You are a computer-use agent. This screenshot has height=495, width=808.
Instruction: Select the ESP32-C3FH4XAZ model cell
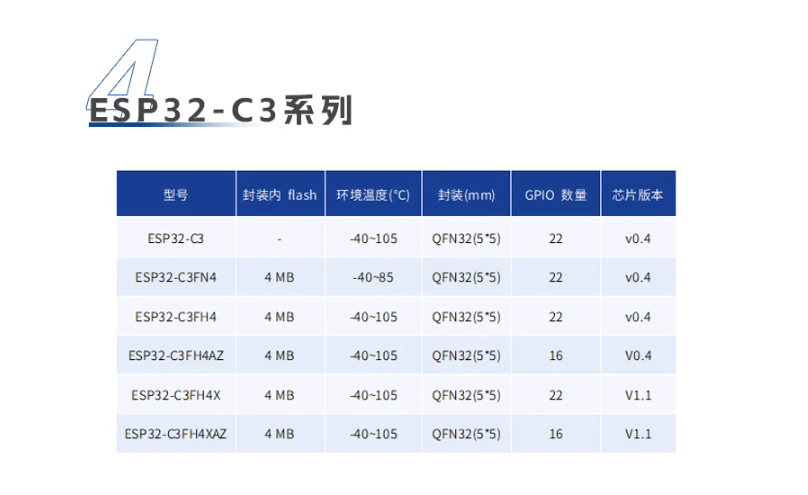pyautogui.click(x=176, y=434)
